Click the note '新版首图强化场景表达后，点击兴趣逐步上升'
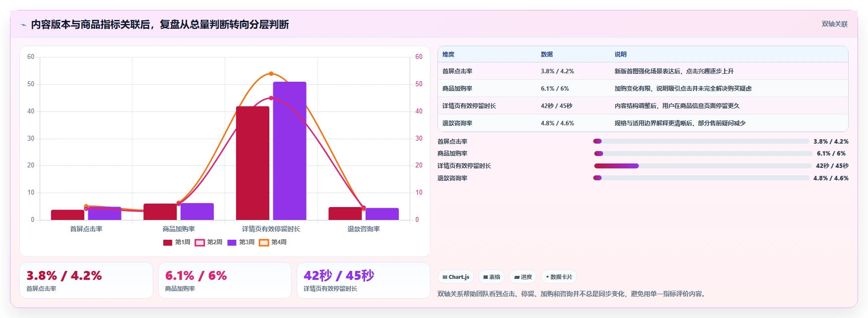Image resolution: width=868 pixels, height=318 pixels. point(674,71)
